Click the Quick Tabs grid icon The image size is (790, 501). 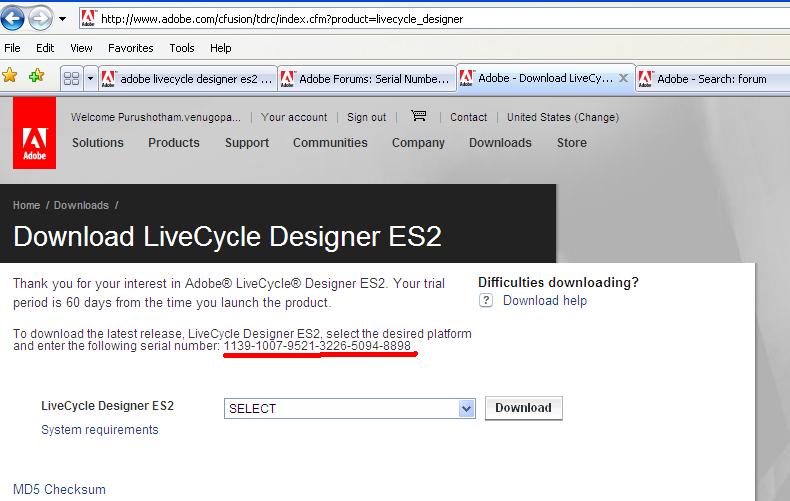pyautogui.click(x=72, y=79)
